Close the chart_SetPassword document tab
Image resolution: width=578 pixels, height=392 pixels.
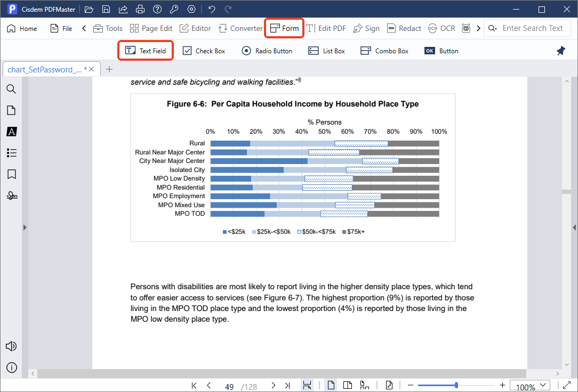[x=91, y=69]
